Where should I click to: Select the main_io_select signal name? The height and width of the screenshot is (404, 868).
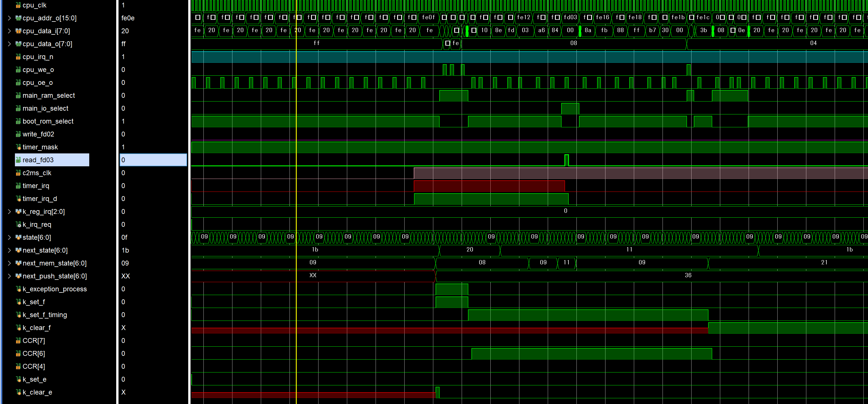(x=45, y=108)
